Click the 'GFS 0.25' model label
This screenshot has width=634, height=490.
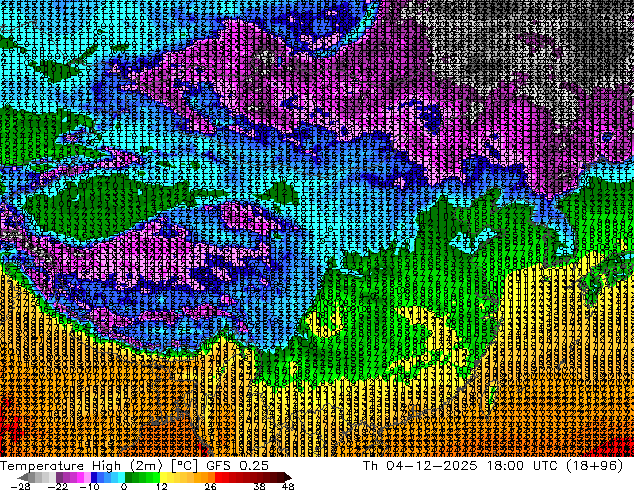(237, 466)
